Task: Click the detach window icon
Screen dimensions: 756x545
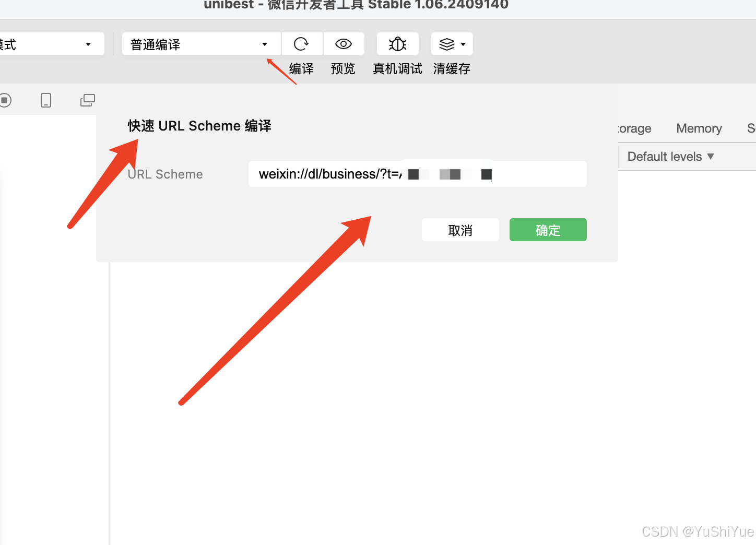Action: click(x=88, y=100)
